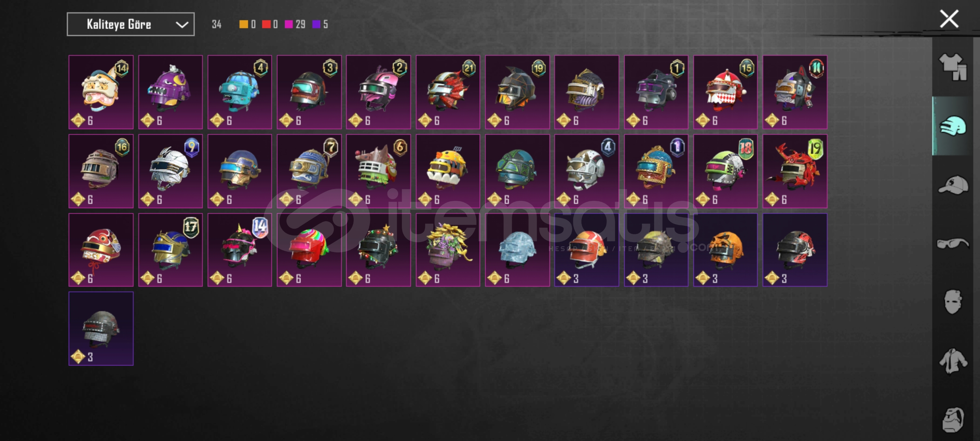Select the helmet category icon in sidebar

click(953, 126)
